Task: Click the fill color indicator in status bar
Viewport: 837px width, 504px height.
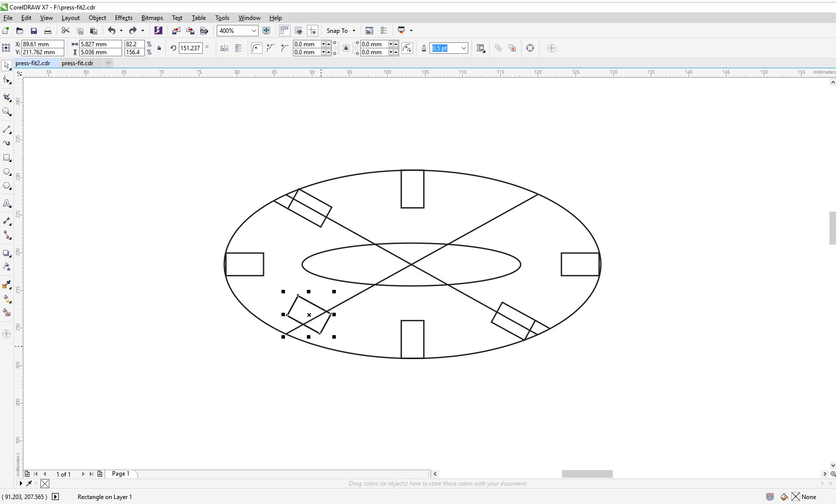Action: pos(784,497)
